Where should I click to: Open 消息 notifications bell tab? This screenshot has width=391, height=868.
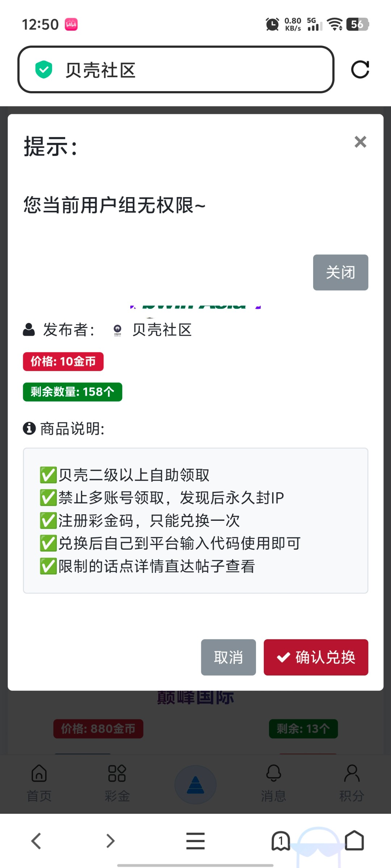(274, 783)
